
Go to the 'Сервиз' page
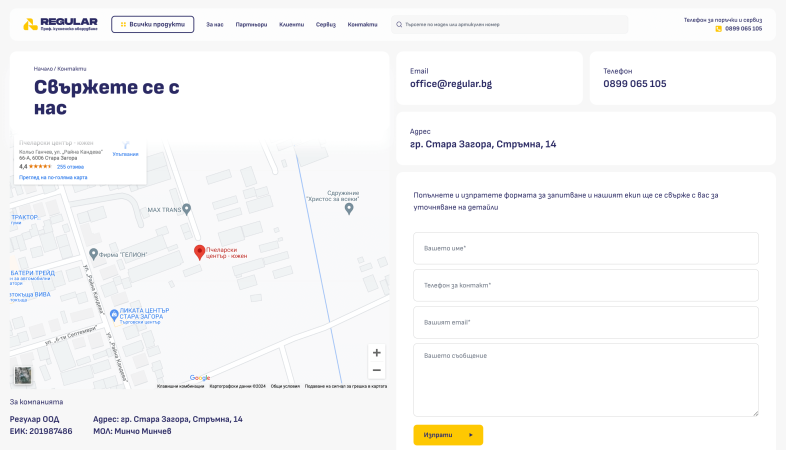[325, 25]
